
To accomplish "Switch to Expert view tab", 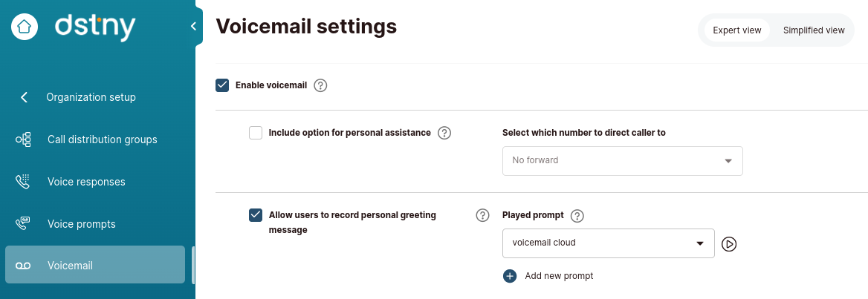I will (736, 30).
